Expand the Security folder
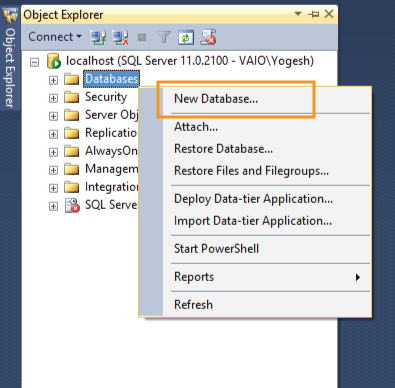This screenshot has width=395, height=388. [53, 98]
